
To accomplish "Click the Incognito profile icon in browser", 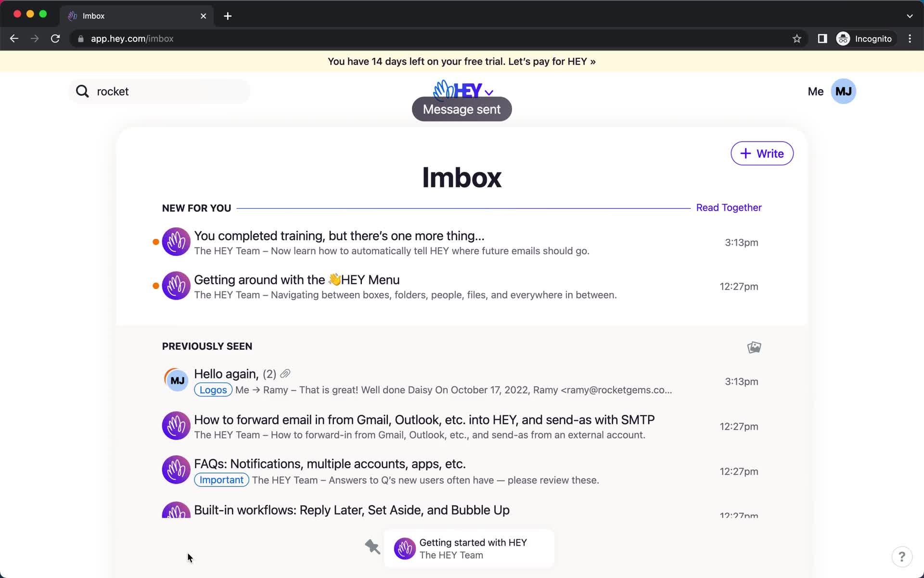I will pos(843,38).
